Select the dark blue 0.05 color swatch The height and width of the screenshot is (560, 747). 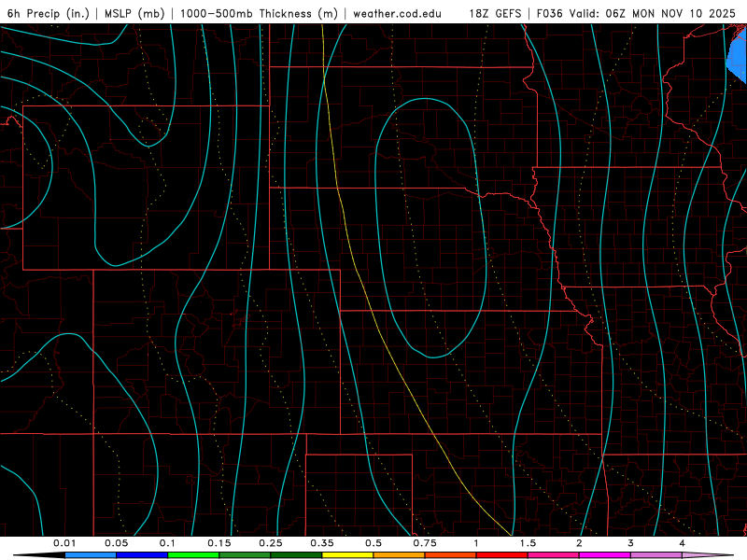142,555
